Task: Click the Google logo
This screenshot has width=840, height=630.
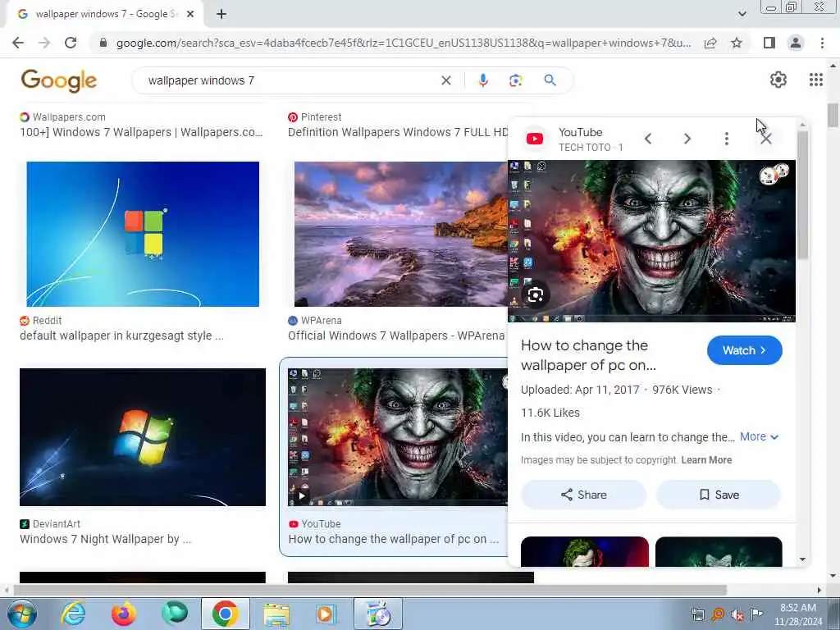Action: click(x=59, y=81)
